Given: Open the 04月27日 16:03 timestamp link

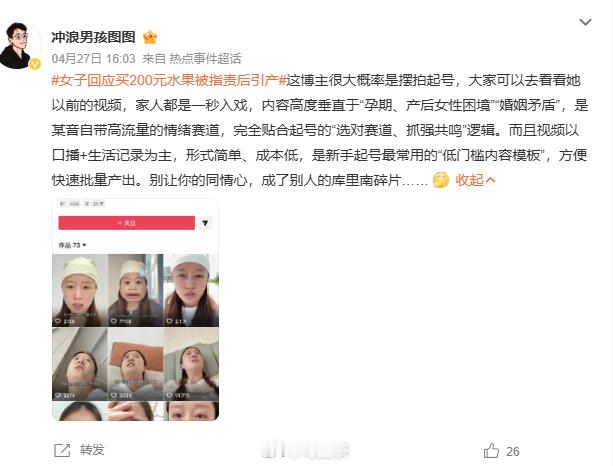Looking at the screenshot, I should 93,59.
